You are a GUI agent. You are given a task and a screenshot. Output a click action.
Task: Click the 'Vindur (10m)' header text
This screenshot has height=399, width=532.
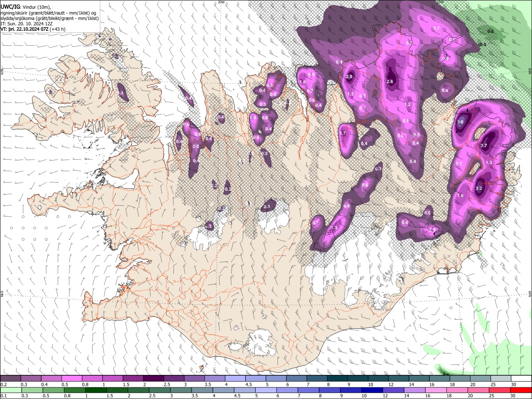tap(36, 7)
